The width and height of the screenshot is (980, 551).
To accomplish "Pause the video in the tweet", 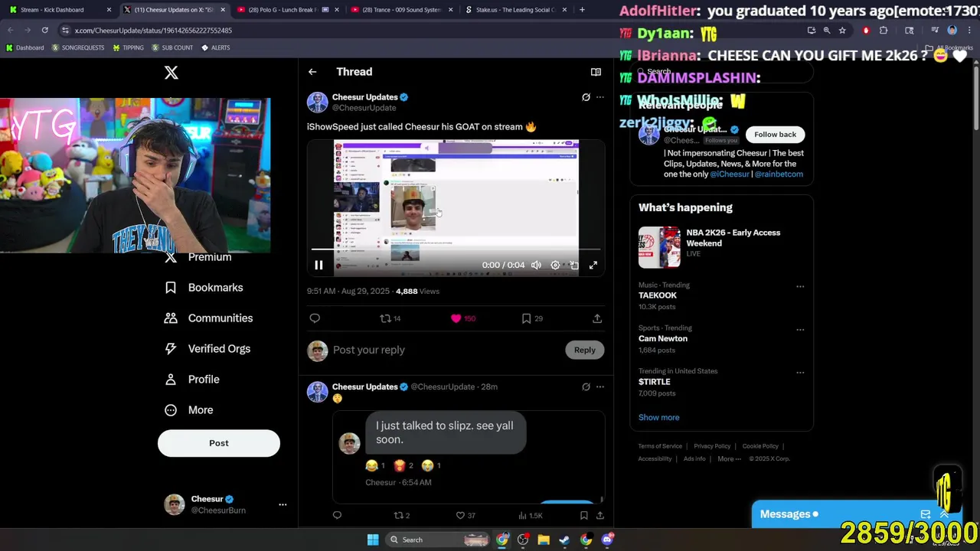I will 318,265.
